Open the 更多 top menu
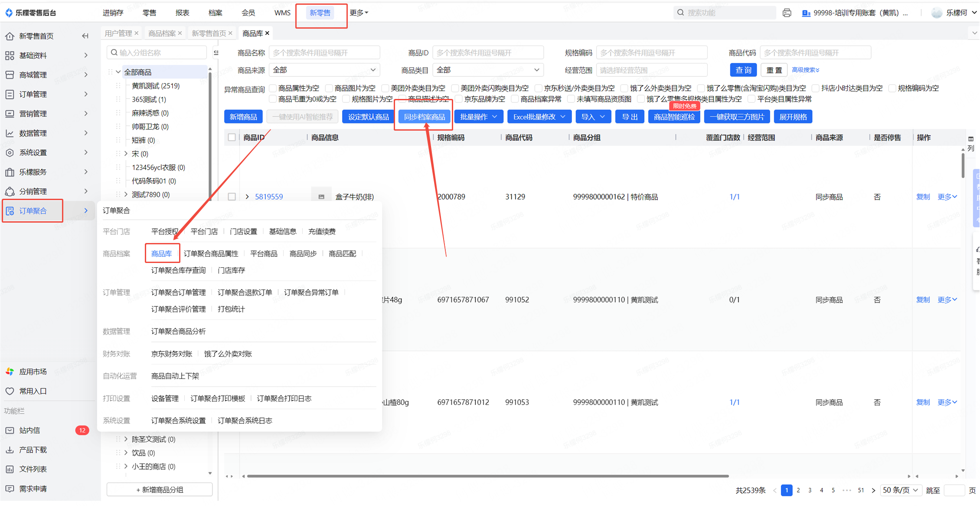980x506 pixels. (x=359, y=13)
